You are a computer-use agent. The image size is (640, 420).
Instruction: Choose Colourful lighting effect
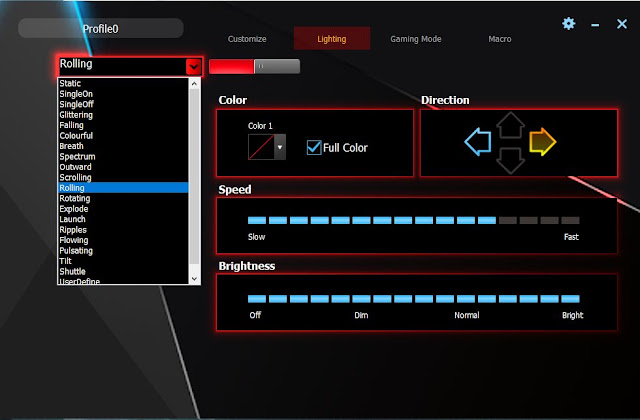pyautogui.click(x=123, y=136)
